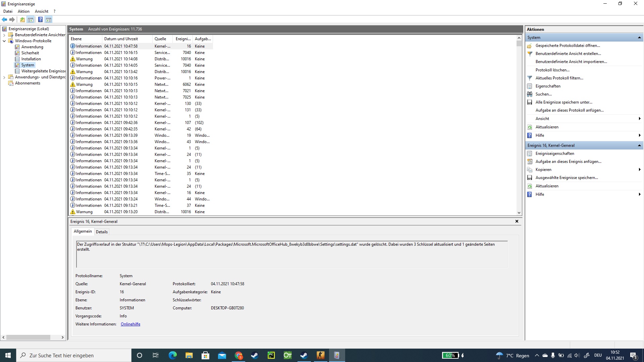Open the Onlinehilfe link
The height and width of the screenshot is (362, 644).
(130, 324)
